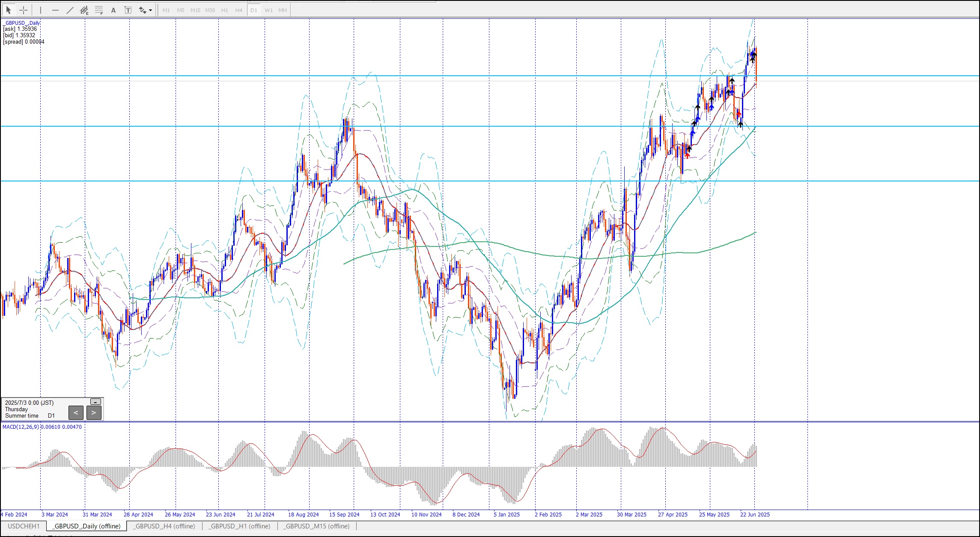Choose the vertical line drawing tool
Image resolution: width=980 pixels, height=537 pixels.
tap(41, 10)
